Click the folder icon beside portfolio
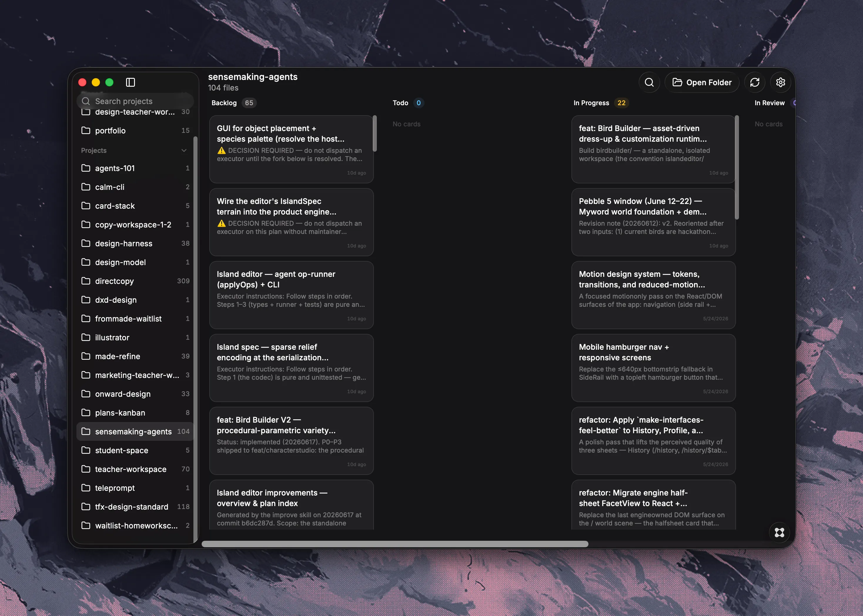Viewport: 863px width, 616px height. [86, 130]
